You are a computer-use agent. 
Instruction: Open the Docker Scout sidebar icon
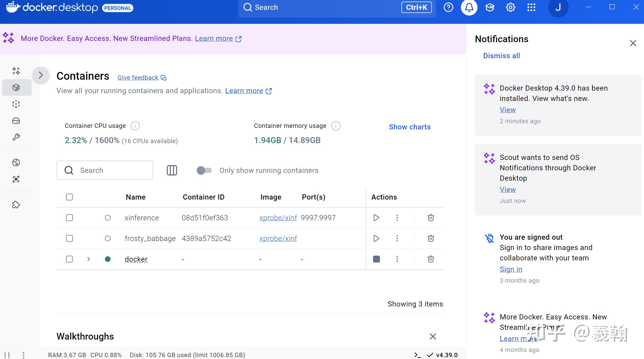(x=16, y=179)
